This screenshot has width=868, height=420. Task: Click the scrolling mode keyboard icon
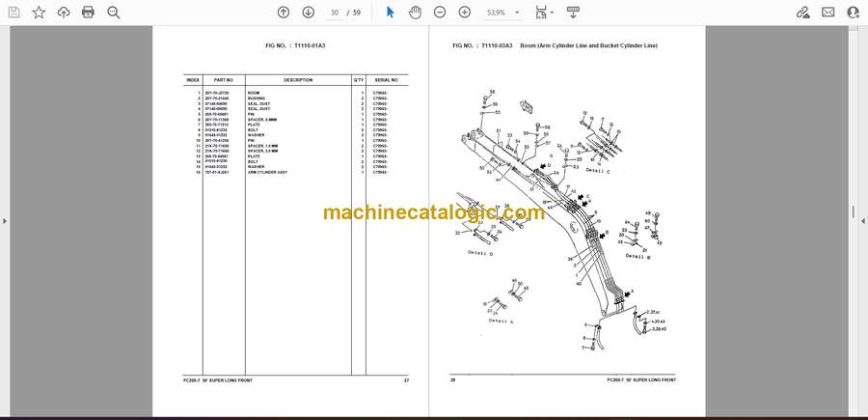point(573,13)
